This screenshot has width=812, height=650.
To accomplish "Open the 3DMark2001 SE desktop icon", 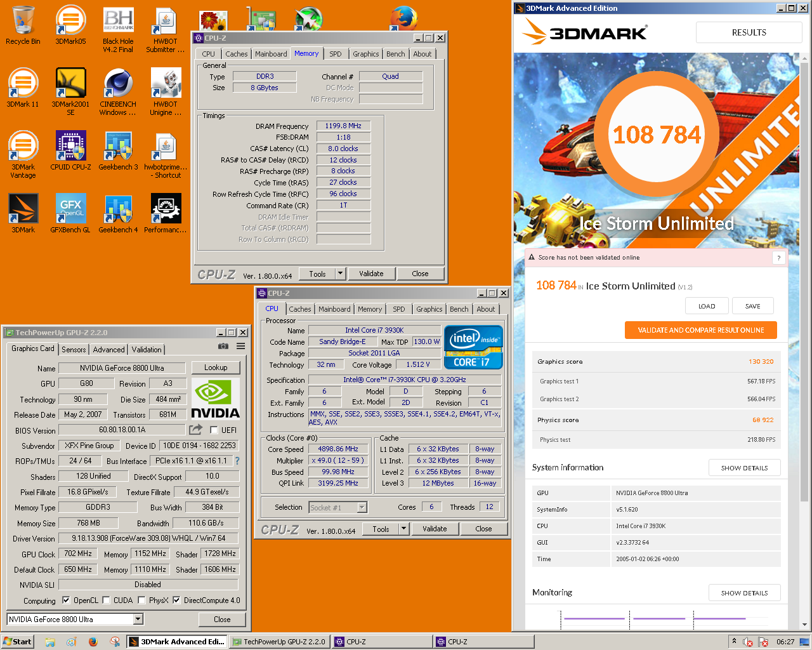I will pos(70,91).
